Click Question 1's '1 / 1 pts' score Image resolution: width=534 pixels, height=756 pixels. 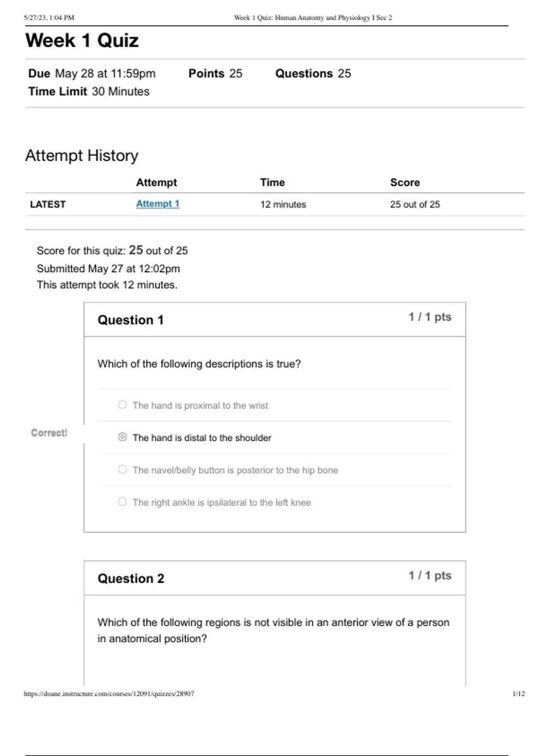430,317
